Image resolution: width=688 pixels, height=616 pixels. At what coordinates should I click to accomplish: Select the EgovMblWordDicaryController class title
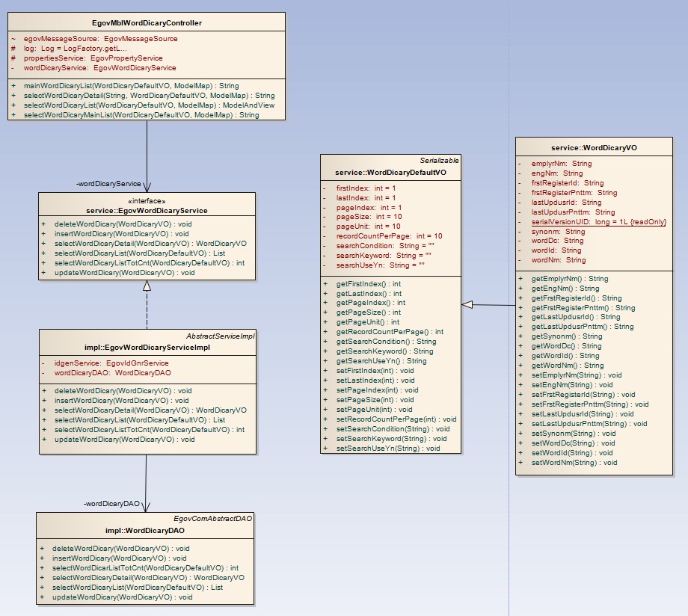click(147, 22)
